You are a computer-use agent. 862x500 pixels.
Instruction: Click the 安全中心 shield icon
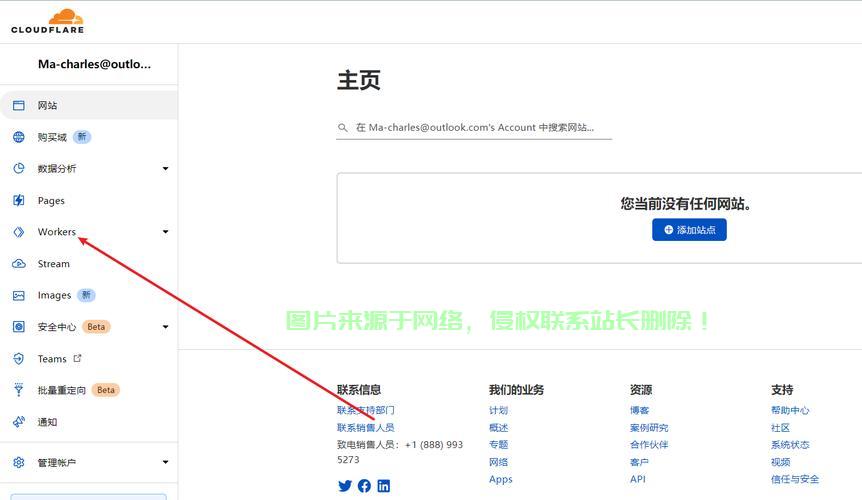pos(19,327)
